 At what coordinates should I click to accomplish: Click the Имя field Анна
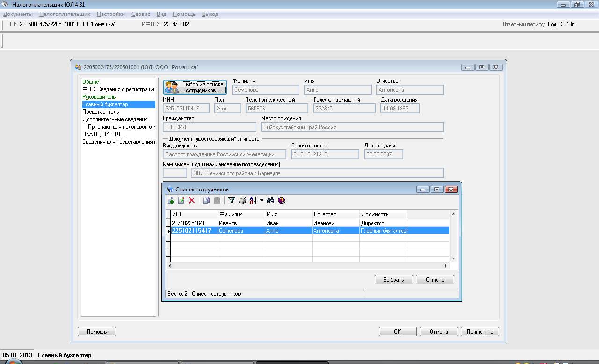coord(338,90)
